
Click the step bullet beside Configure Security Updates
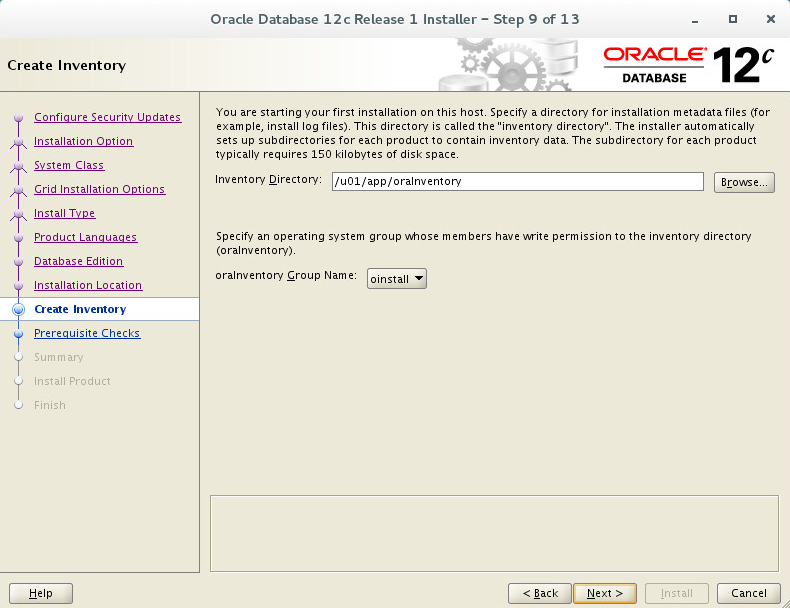[19, 117]
